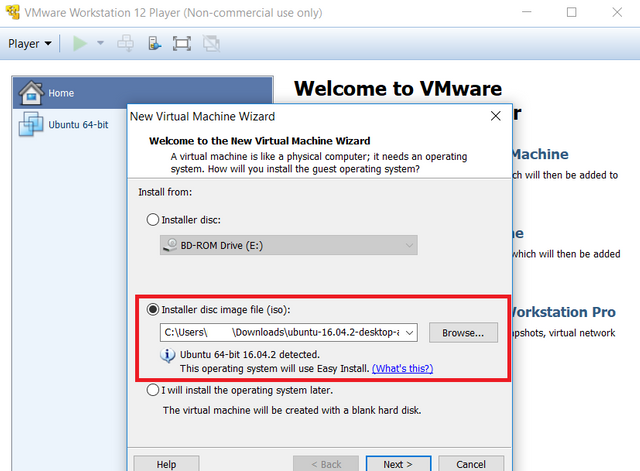Enter full screen mode via toolbar icon

click(x=182, y=43)
